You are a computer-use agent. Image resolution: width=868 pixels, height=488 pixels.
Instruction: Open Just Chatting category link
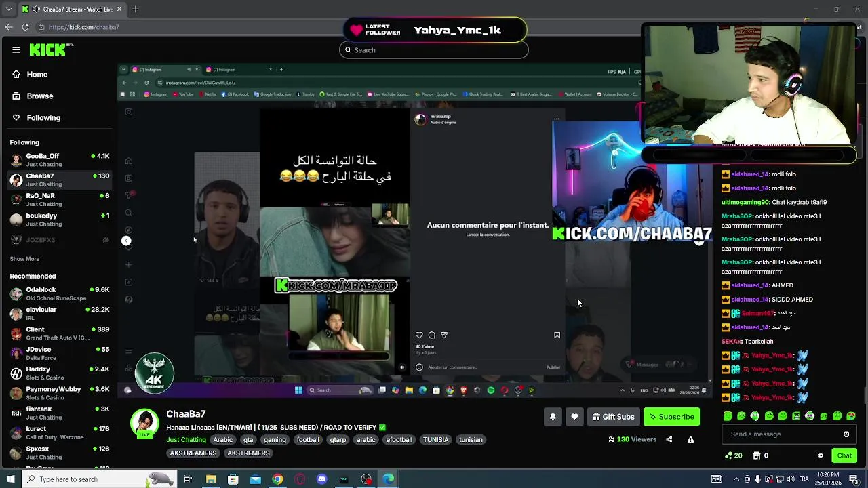(x=186, y=440)
